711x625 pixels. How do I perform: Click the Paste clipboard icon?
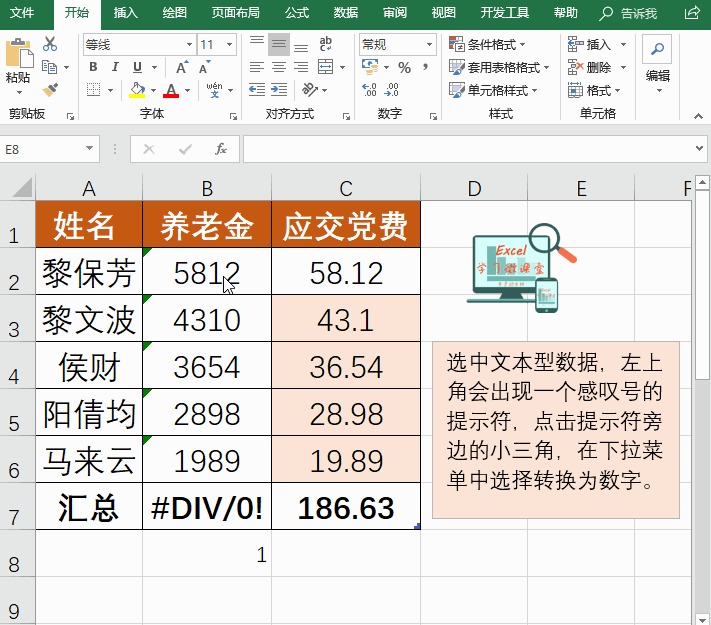[19, 54]
